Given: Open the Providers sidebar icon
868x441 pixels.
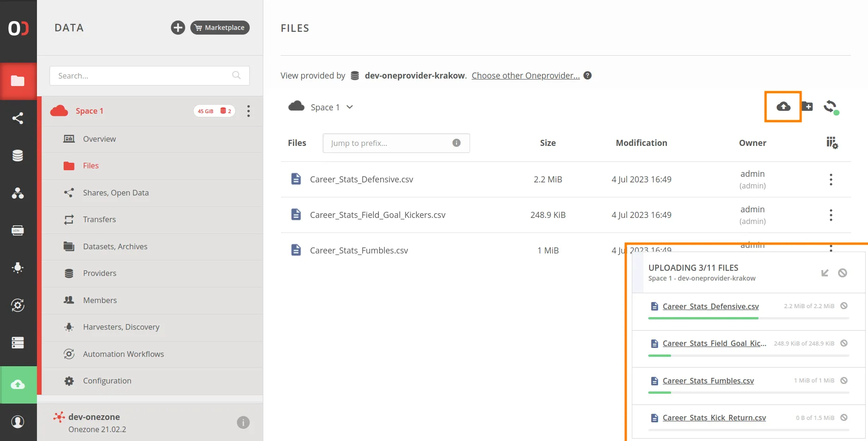Looking at the screenshot, I should click(x=18, y=155).
